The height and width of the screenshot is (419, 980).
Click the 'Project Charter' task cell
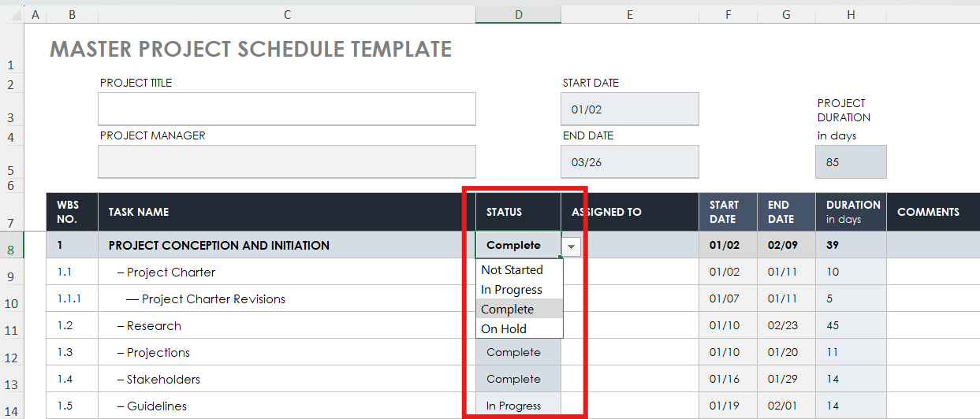pyautogui.click(x=171, y=273)
